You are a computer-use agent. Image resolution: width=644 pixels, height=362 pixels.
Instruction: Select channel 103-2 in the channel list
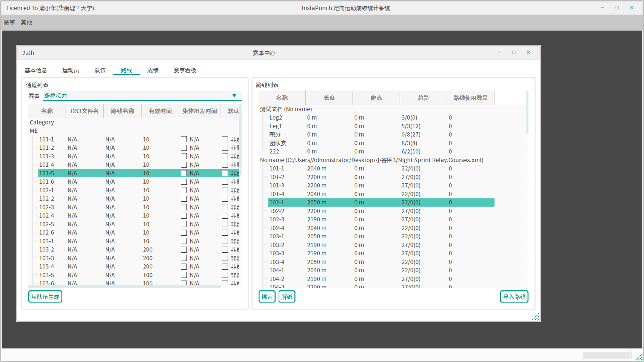[x=47, y=250]
